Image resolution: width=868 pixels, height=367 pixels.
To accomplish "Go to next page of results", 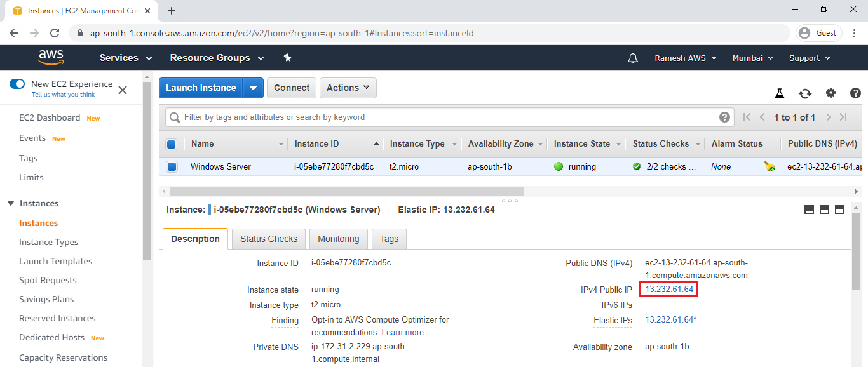I will (829, 117).
